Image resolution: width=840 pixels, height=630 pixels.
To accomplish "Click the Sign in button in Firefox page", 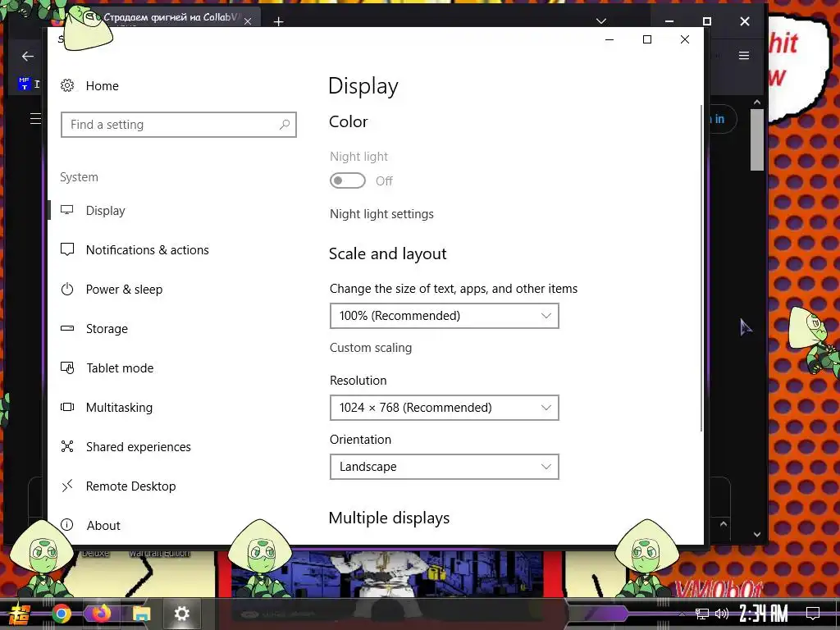I will [722, 119].
